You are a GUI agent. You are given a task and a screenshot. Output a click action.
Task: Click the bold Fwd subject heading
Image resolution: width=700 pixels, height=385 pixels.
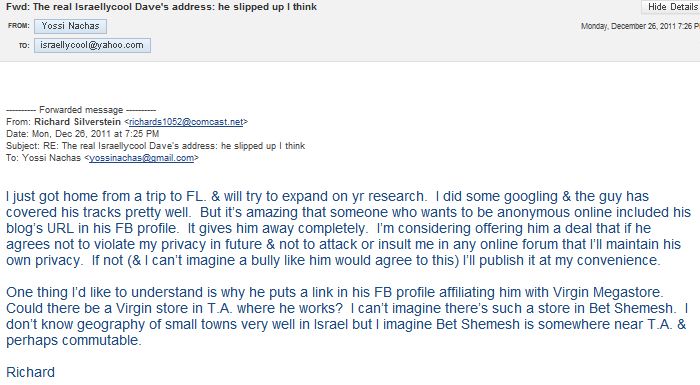(162, 7)
